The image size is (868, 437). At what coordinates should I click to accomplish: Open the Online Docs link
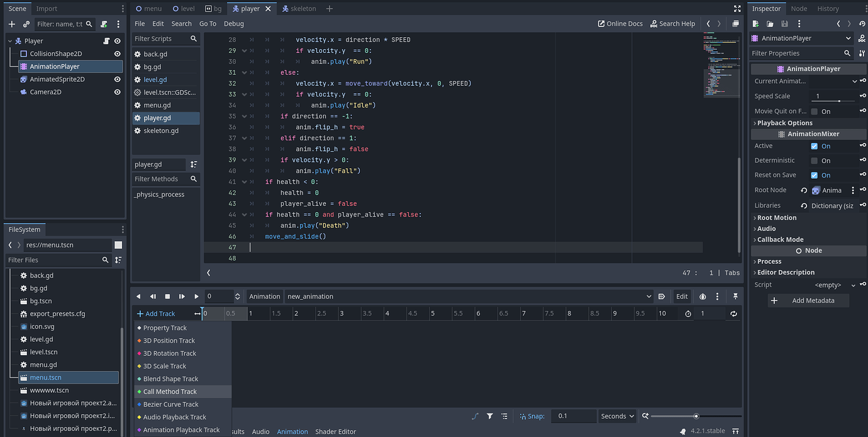tap(620, 23)
